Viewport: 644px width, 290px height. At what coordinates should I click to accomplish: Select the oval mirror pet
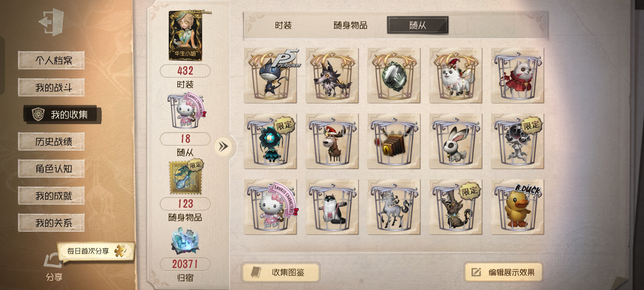point(394,75)
